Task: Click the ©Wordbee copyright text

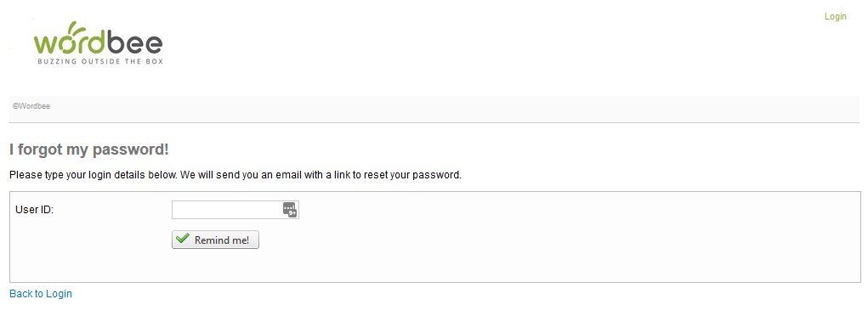Action: (x=31, y=105)
